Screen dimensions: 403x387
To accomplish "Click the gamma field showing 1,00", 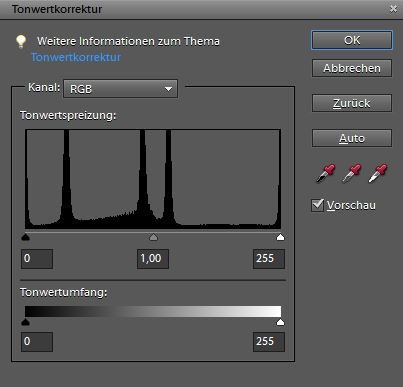I will click(153, 259).
